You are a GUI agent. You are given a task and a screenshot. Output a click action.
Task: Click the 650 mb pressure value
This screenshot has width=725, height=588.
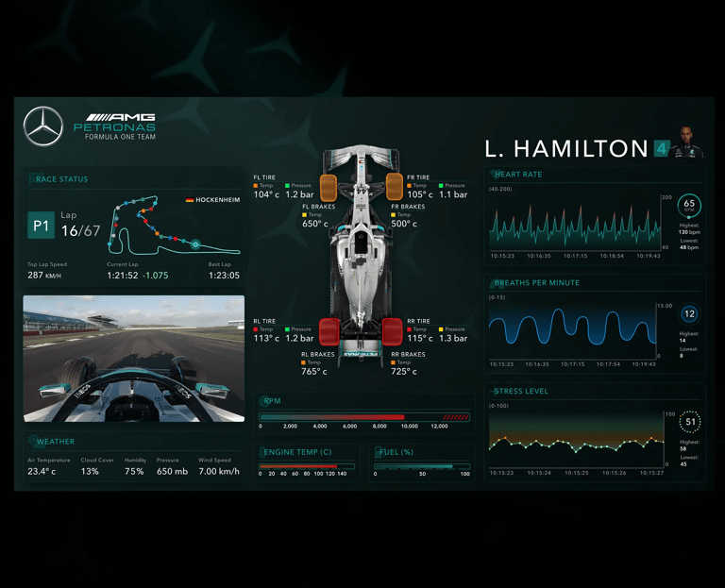[x=172, y=472]
